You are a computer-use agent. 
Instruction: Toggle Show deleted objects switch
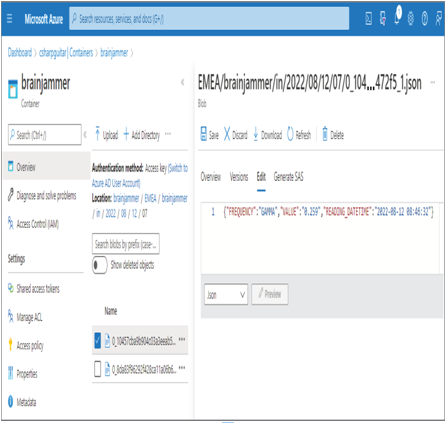click(99, 265)
